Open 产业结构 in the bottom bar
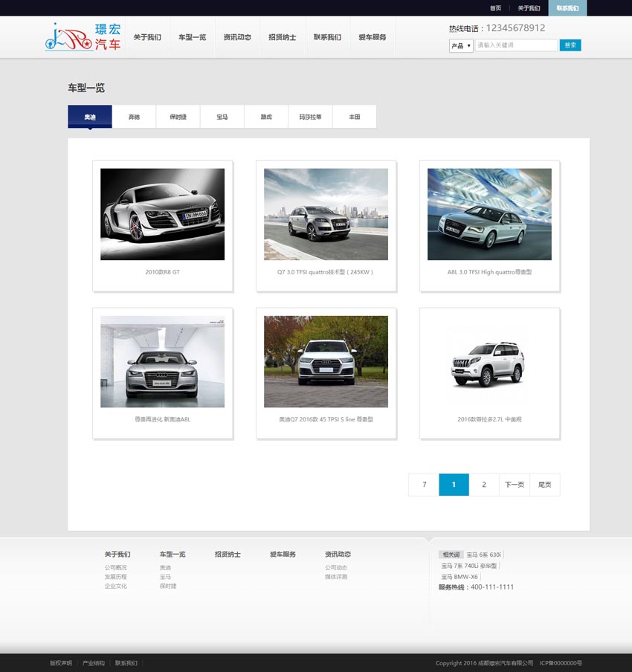The image size is (632, 672). (94, 663)
